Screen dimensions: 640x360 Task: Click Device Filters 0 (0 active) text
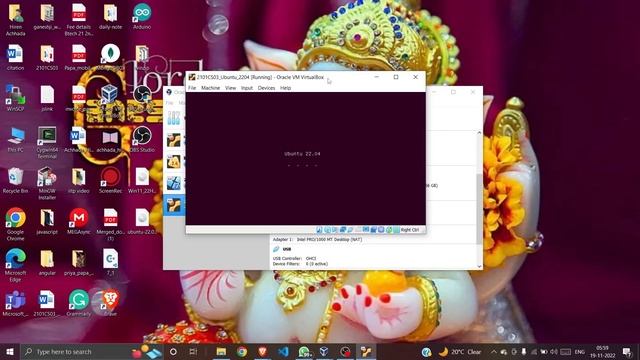(x=300, y=264)
